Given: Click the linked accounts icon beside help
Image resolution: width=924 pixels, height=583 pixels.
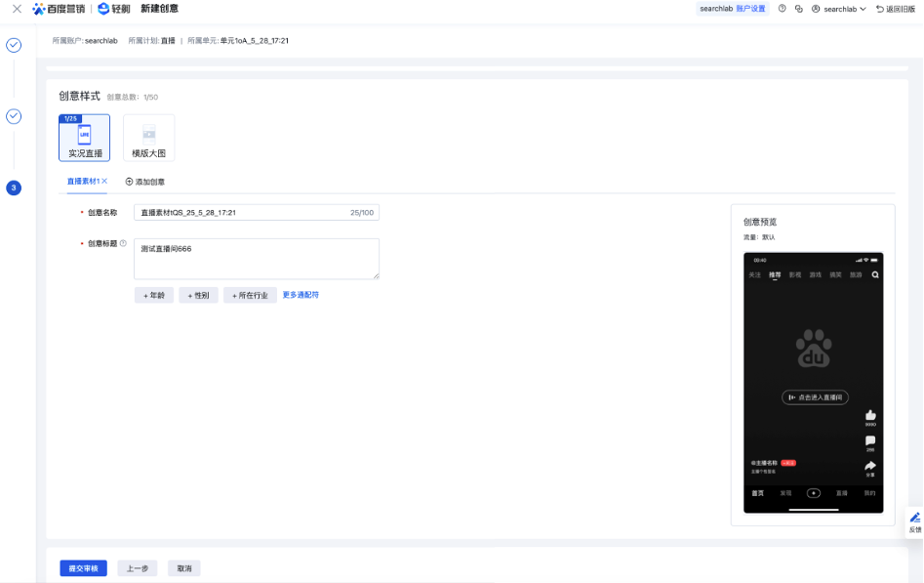Looking at the screenshot, I should coord(798,9).
